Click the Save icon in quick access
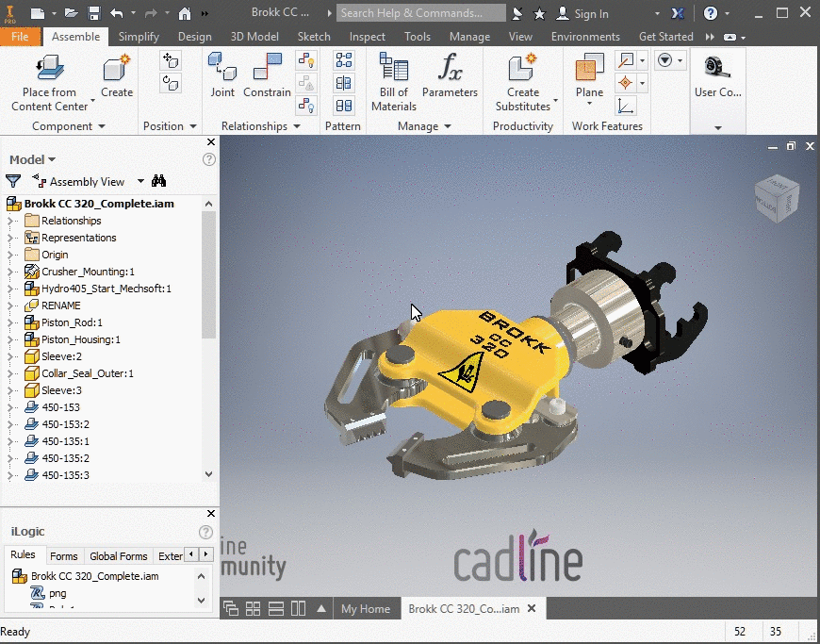The image size is (820, 644). click(x=94, y=13)
